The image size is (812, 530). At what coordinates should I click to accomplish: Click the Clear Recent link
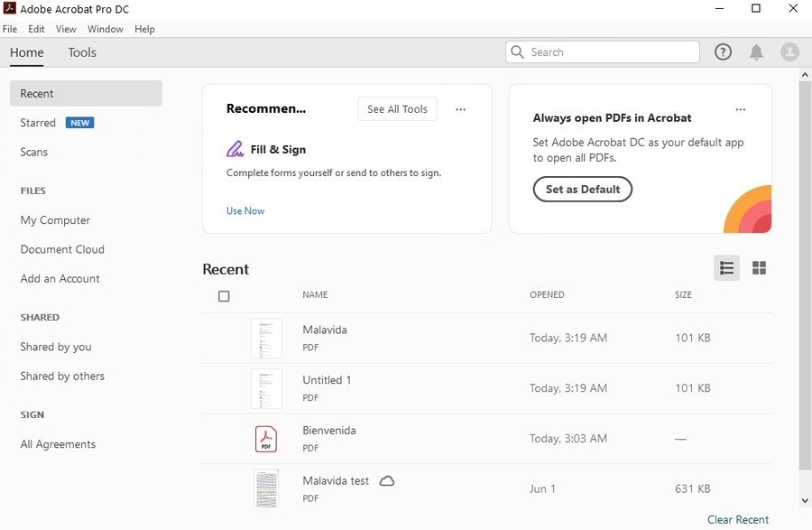tap(738, 519)
